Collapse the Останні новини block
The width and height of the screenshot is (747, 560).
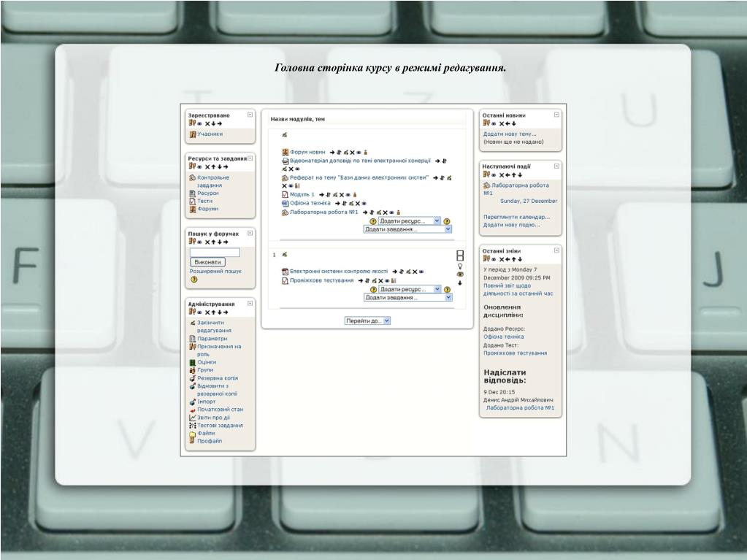pyautogui.click(x=556, y=115)
